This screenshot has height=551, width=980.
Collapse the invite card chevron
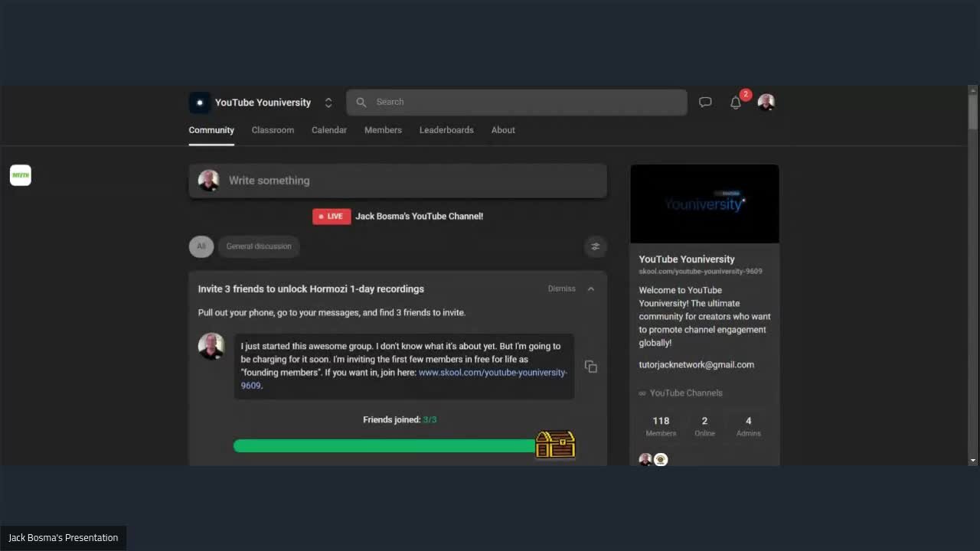coord(591,289)
